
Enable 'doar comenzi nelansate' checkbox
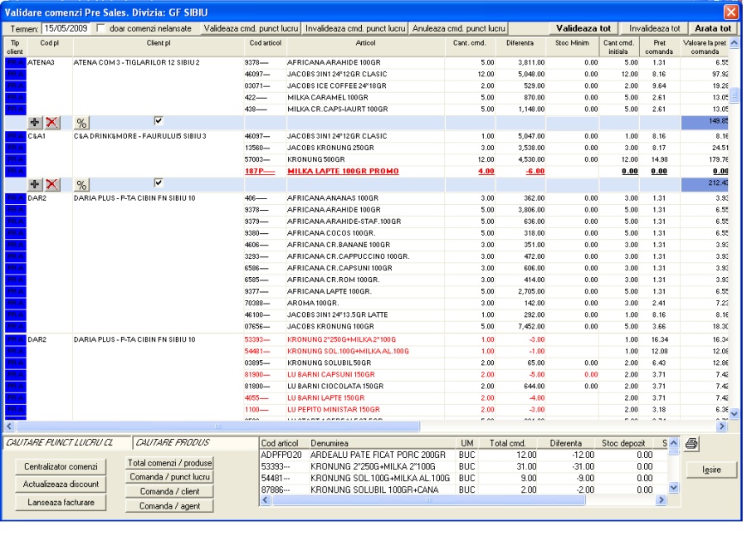pyautogui.click(x=100, y=28)
